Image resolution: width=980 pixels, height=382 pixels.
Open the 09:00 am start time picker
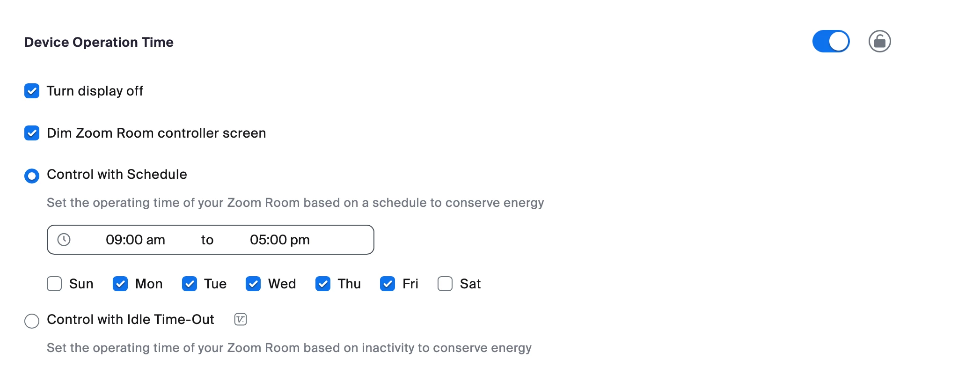(x=135, y=240)
